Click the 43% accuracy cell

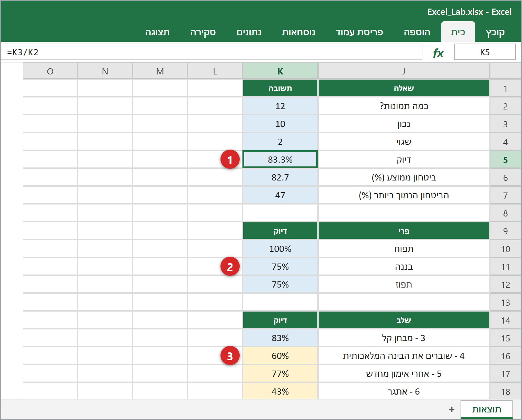pyautogui.click(x=280, y=391)
